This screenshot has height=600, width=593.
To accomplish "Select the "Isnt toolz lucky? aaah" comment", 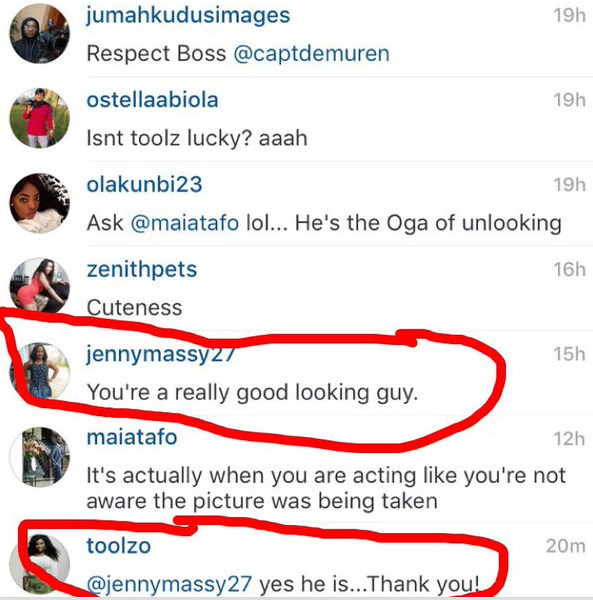I will (197, 138).
